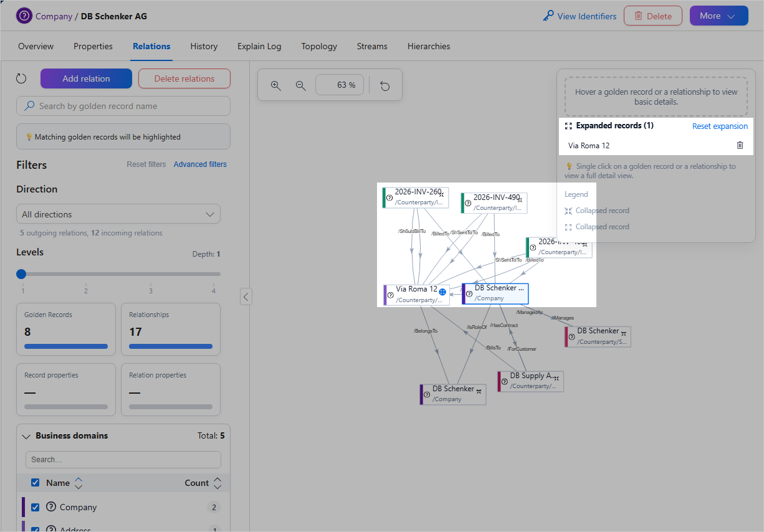764x532 pixels.
Task: Uncheck the Company business domain checkbox
Action: 36,507
